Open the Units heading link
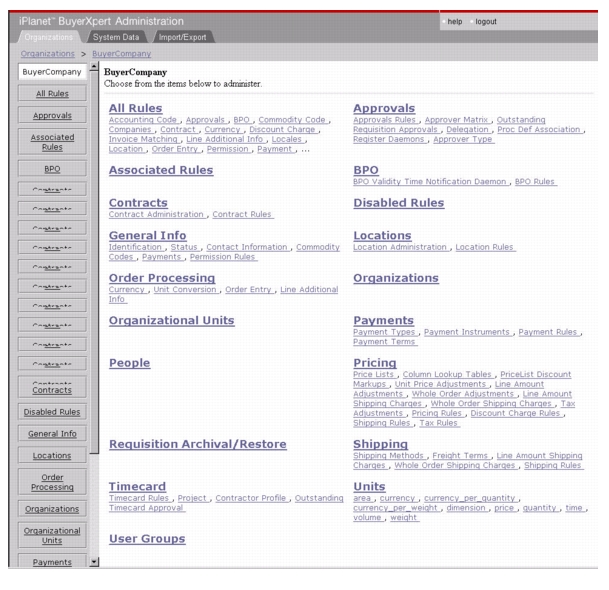Image resolution: width=609 pixels, height=590 pixels. pyautogui.click(x=369, y=486)
